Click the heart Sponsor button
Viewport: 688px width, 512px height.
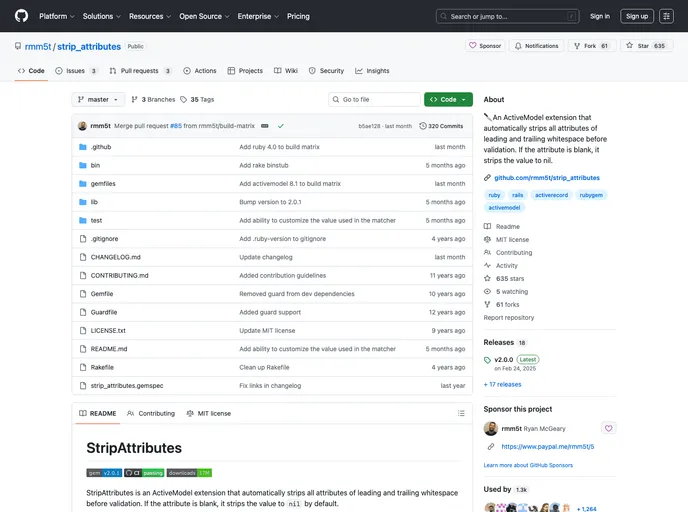pyautogui.click(x=485, y=46)
